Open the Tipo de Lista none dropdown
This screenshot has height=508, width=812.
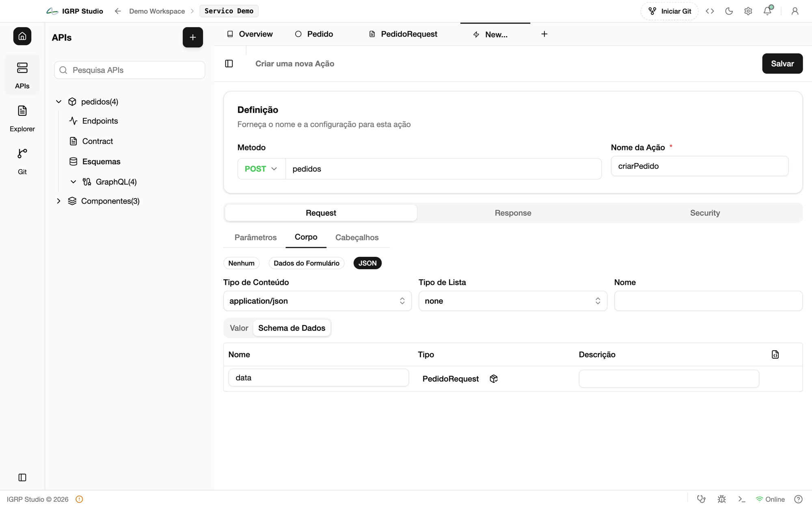513,301
